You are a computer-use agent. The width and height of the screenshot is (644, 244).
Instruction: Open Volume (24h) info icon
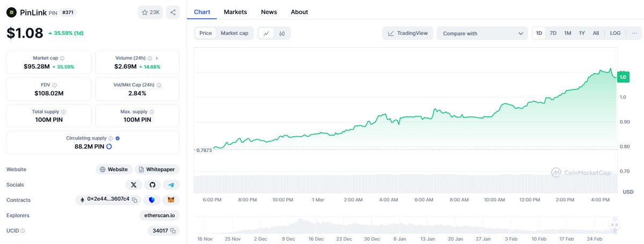[150, 58]
